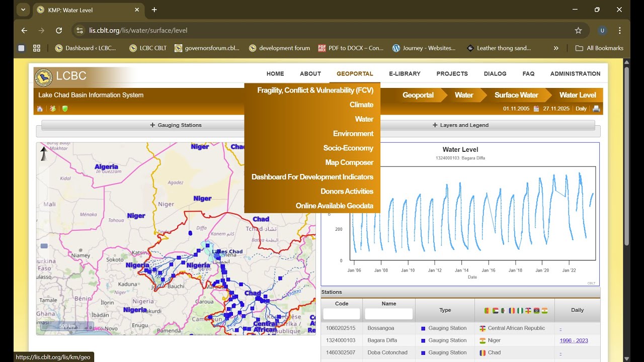Open All Bookmarks folder

[x=599, y=48]
